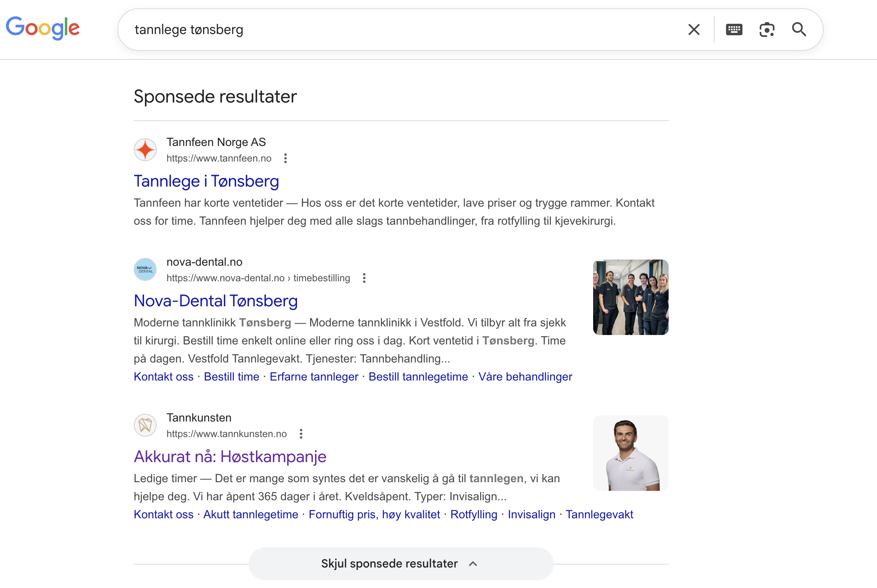Open the "Nova-Dental Tønsberg" result link
This screenshot has width=877, height=588.
click(x=216, y=301)
